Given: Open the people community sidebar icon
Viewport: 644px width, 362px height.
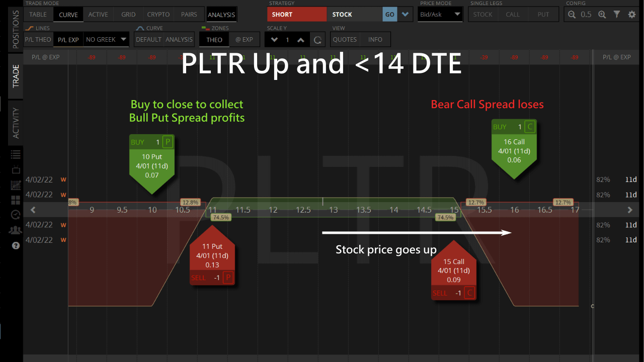Looking at the screenshot, I should (x=16, y=230).
